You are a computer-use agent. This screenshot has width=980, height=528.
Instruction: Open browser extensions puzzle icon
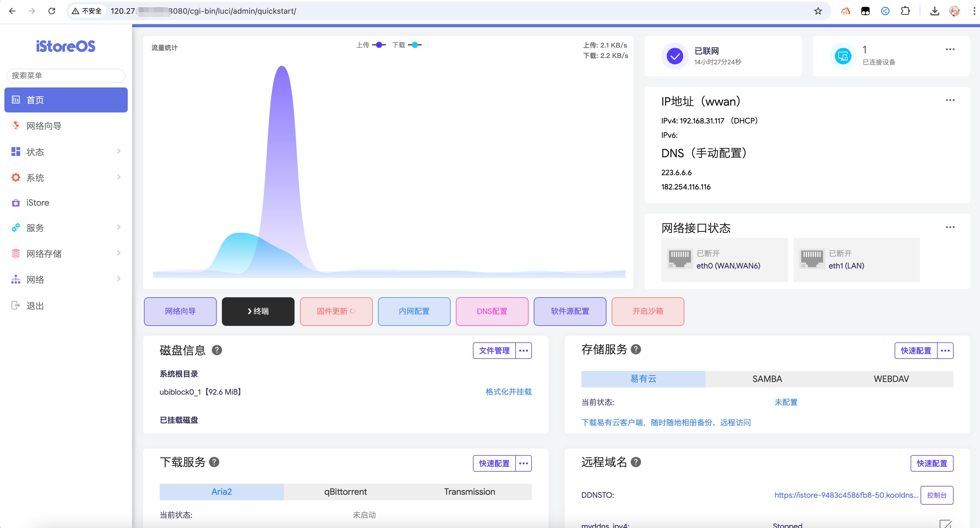[x=905, y=11]
